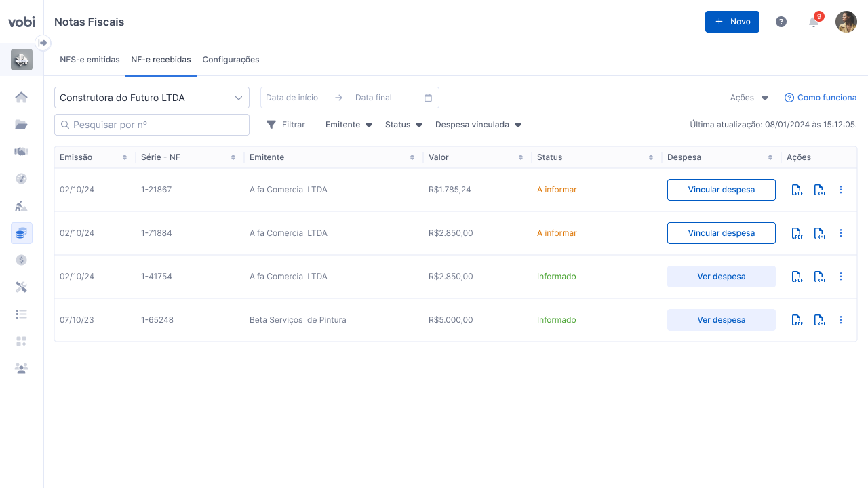The image size is (868, 488).
Task: Expand the Despesa vinculada filter
Action: click(x=478, y=125)
